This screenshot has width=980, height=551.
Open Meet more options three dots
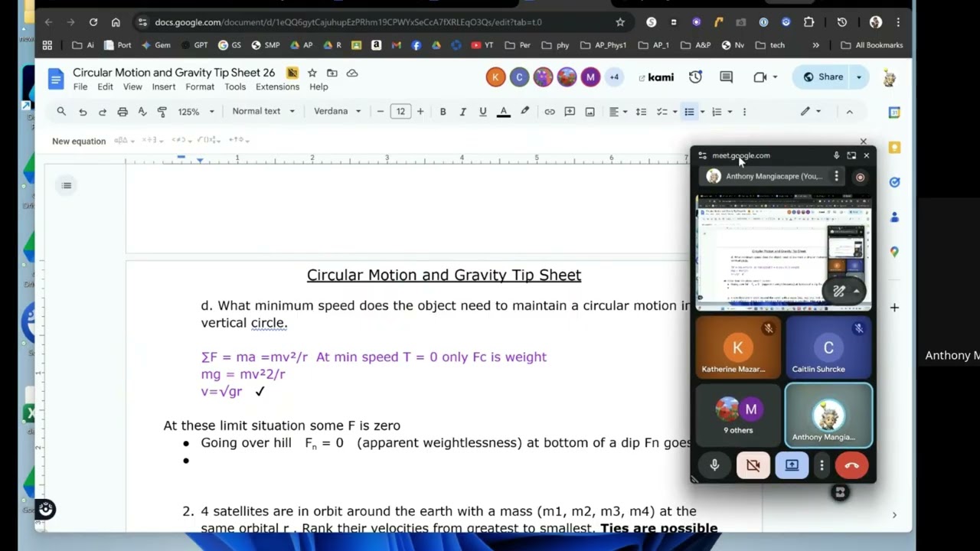click(822, 465)
